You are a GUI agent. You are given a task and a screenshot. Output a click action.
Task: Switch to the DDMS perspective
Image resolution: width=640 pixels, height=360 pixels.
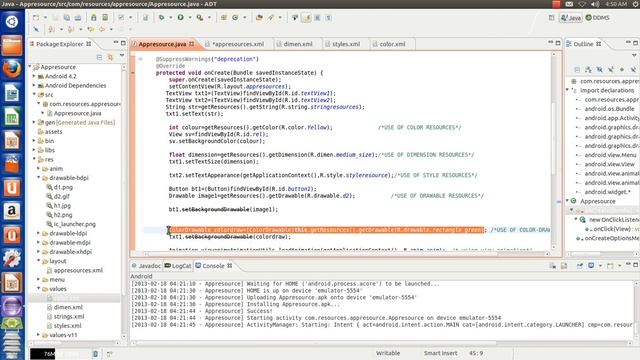(598, 18)
